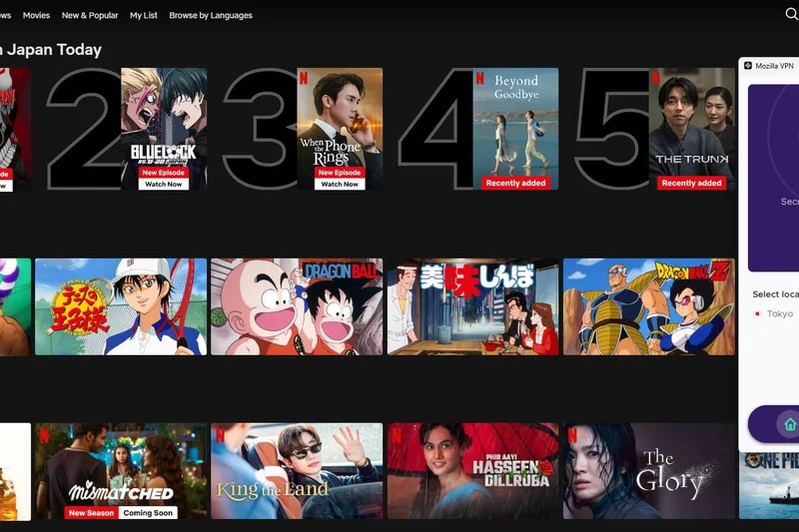The width and height of the screenshot is (799, 532).
Task: Click the Japan flag icon beside Tokyo
Action: coord(757,314)
